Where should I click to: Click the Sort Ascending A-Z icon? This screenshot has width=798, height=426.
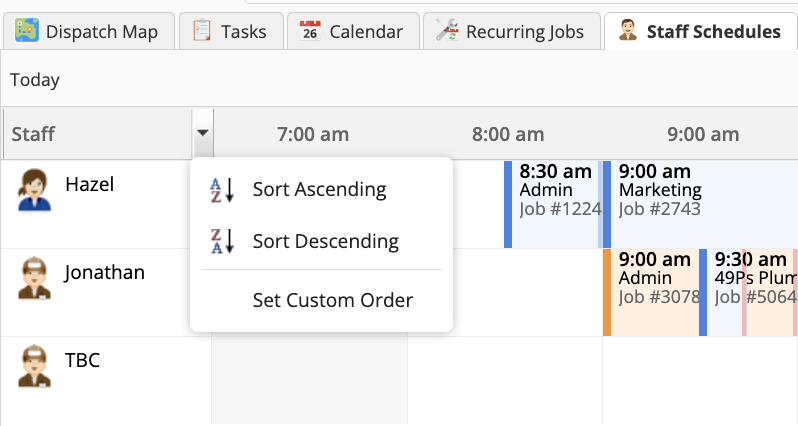(x=221, y=190)
